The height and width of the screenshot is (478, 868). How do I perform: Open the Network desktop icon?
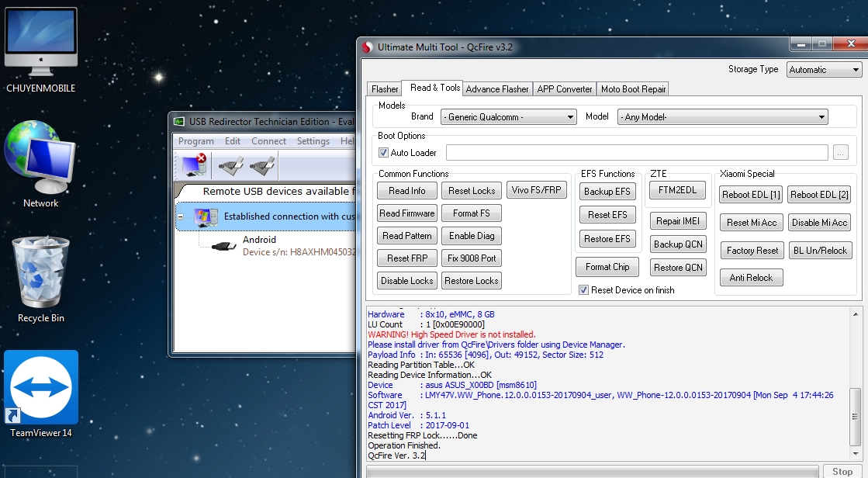coord(40,165)
